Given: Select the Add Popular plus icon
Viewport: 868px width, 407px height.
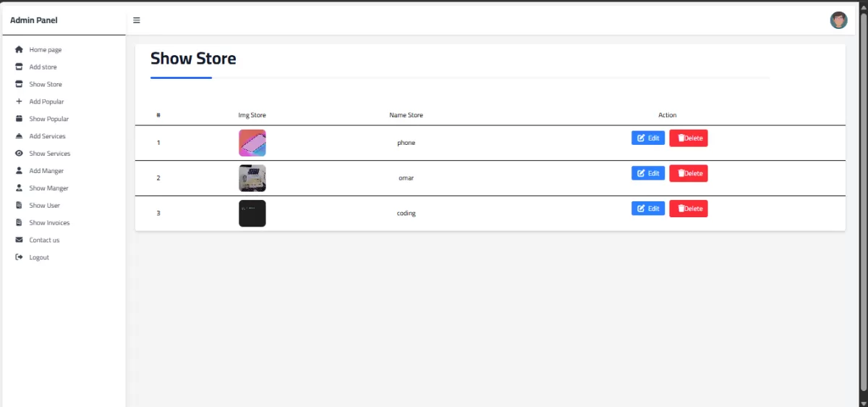Looking at the screenshot, I should [x=20, y=101].
